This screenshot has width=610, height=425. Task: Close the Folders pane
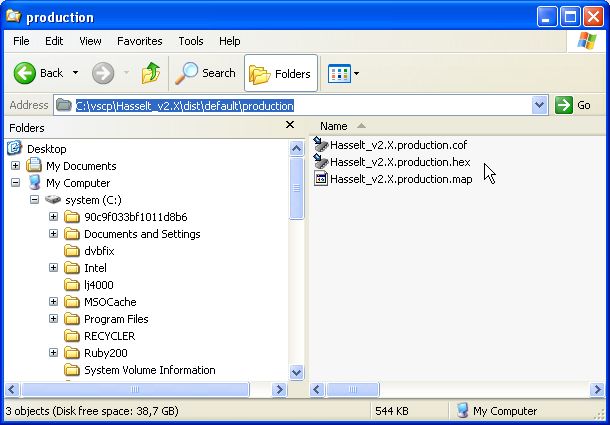tap(290, 126)
